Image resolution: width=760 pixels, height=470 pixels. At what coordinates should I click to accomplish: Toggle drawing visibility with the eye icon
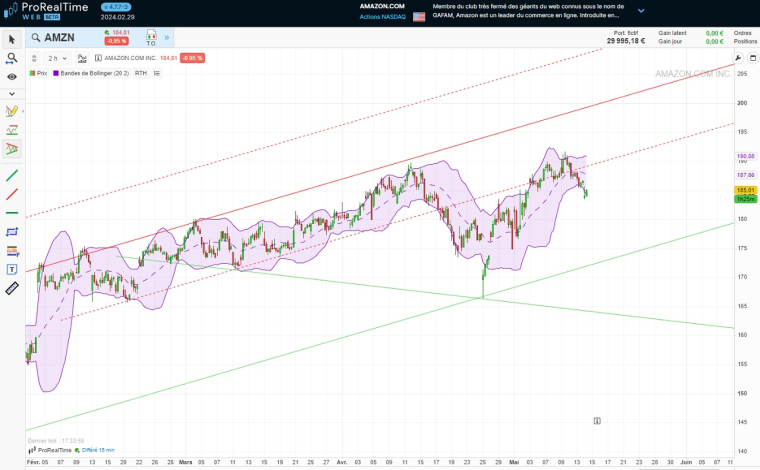[12, 77]
